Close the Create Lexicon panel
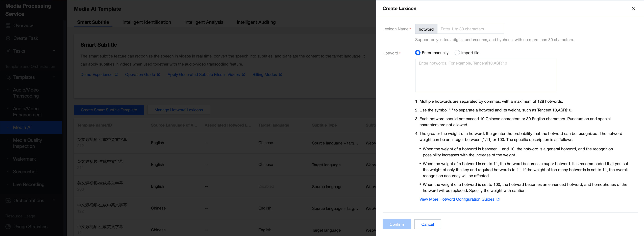Viewport: 644px width, 236px height. coord(633,9)
